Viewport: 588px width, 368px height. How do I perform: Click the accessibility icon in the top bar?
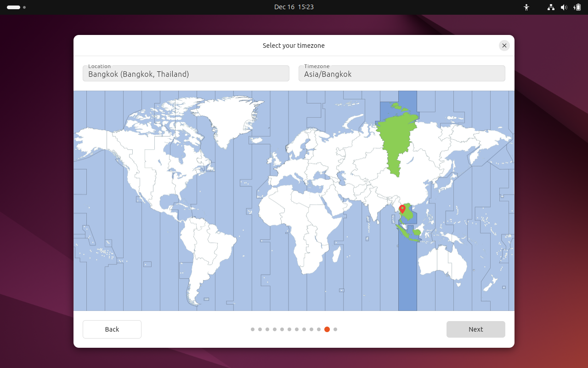[x=526, y=7]
